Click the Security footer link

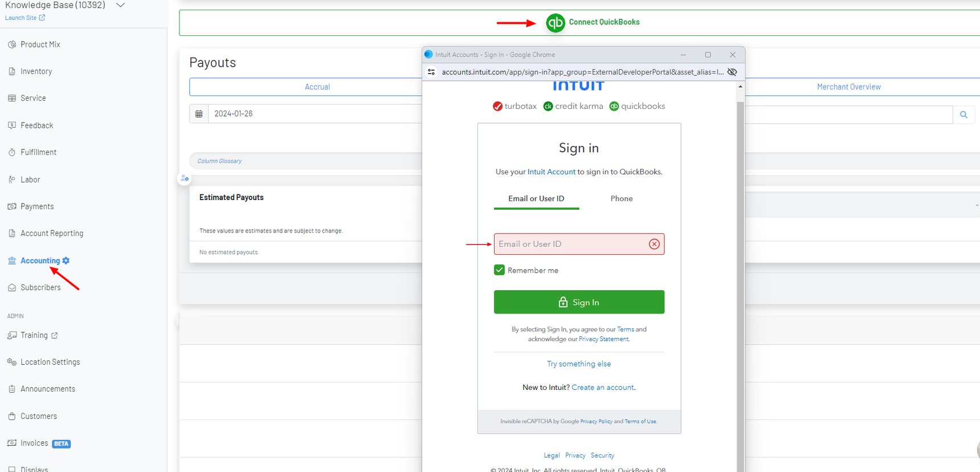coord(602,455)
